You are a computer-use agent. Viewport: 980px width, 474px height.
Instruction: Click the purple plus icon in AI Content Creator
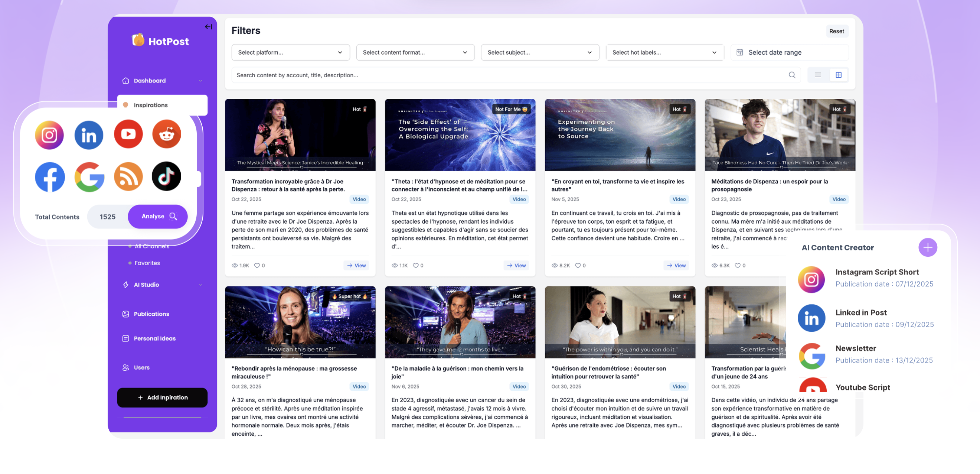928,247
